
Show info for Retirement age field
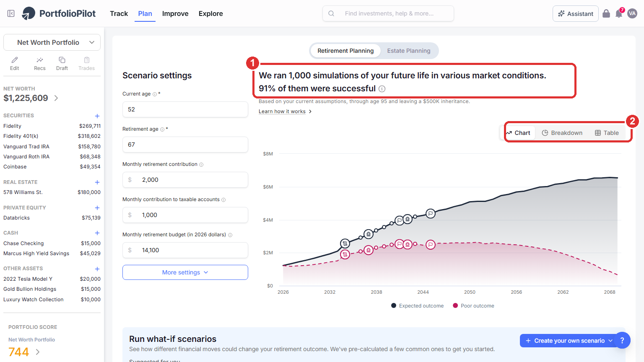(x=162, y=129)
